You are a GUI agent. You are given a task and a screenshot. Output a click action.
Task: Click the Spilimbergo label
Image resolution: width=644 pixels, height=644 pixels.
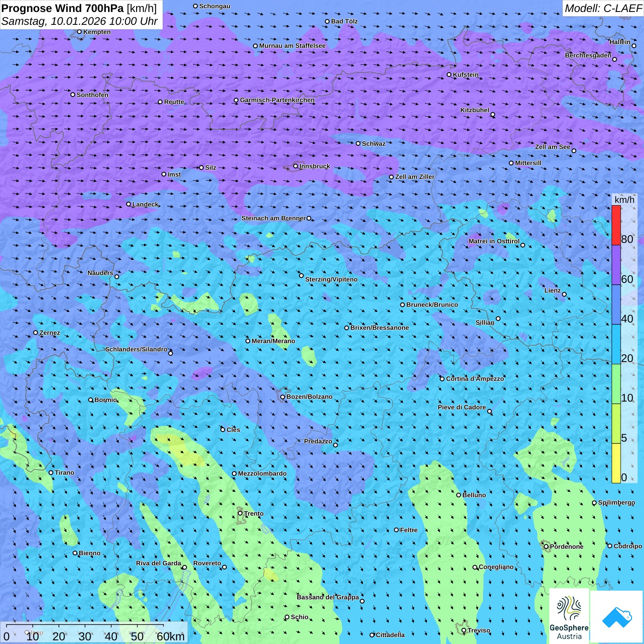[616, 502]
